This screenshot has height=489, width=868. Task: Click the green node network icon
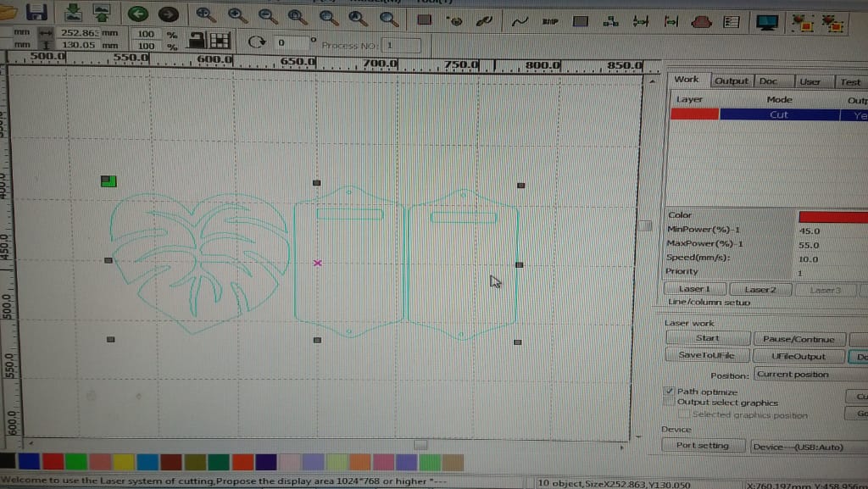coord(610,22)
